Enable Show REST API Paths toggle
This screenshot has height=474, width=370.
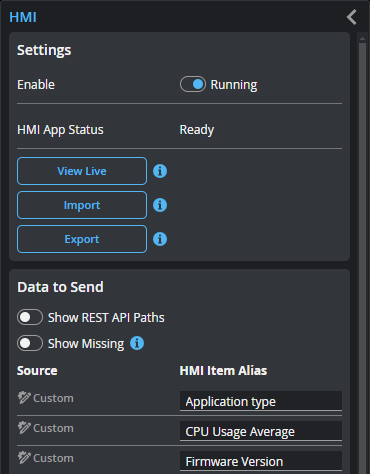(x=30, y=317)
